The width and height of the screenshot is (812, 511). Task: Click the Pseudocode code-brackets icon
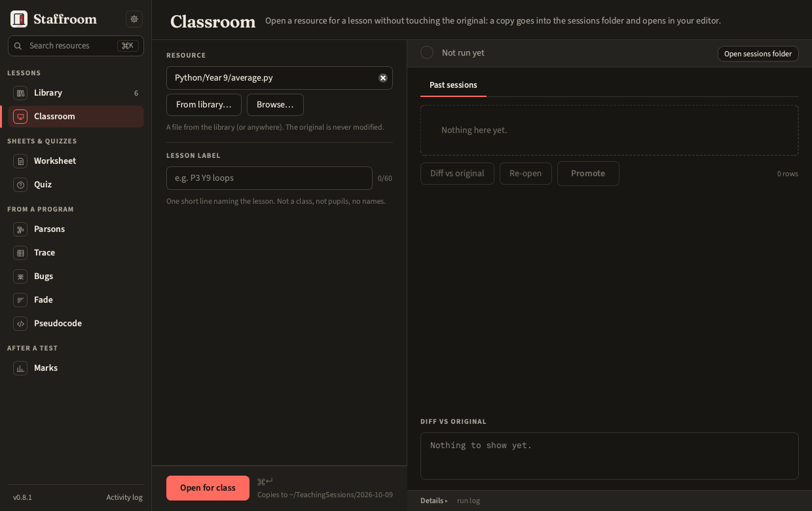[x=20, y=324]
